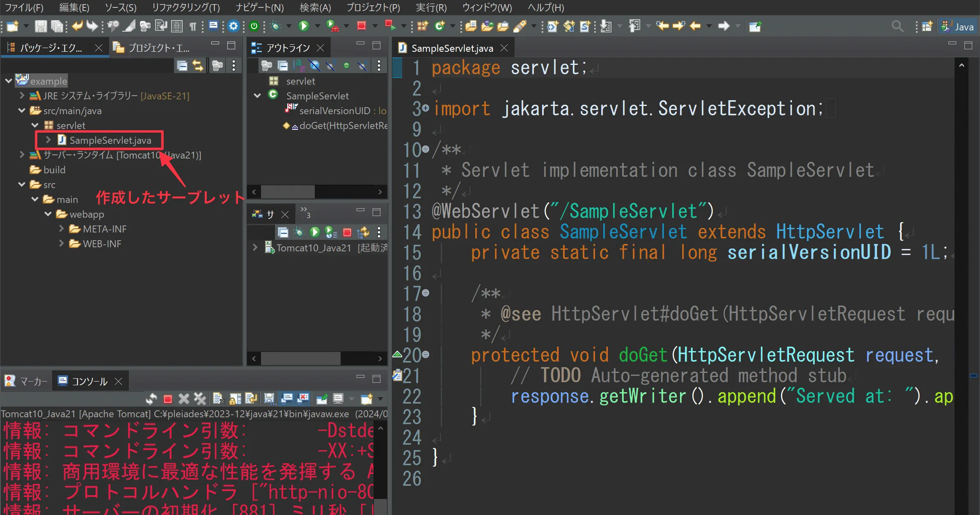This screenshot has width=980, height=515.
Task: Toggle Show Whitespace Characters pilcrow icon
Action: coord(192,26)
